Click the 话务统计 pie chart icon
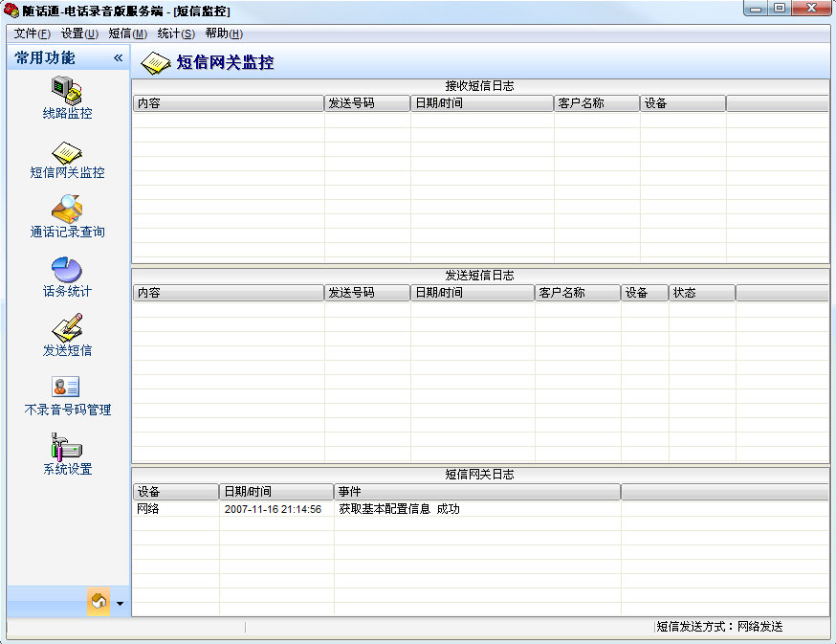Image resolution: width=836 pixels, height=644 pixels. 67,270
